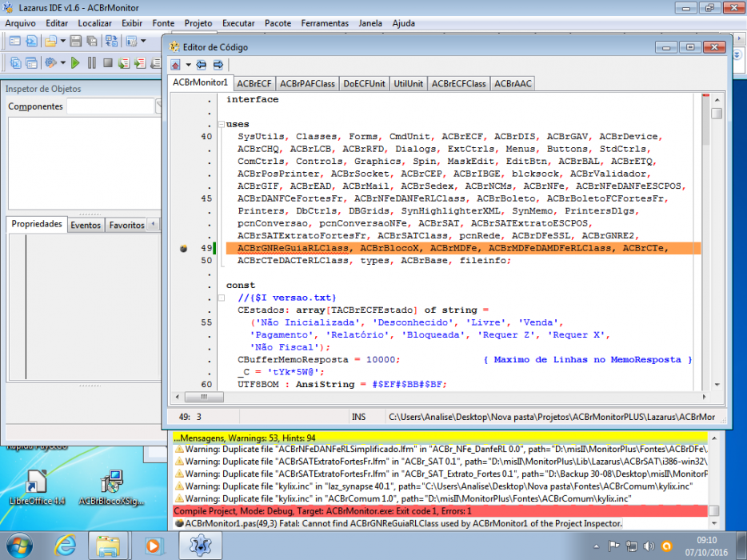Open the Projeto menu
This screenshot has width=747, height=560.
click(x=198, y=23)
